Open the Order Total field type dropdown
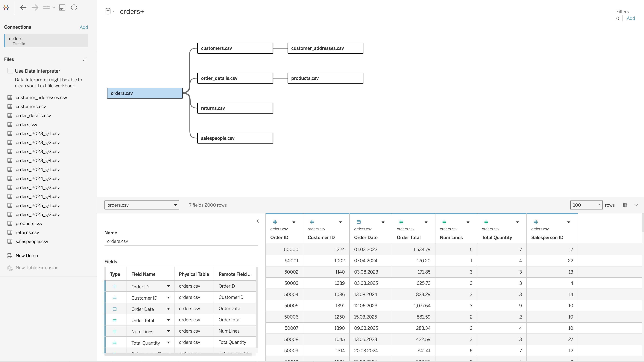This screenshot has height=362, width=644. tap(168, 320)
